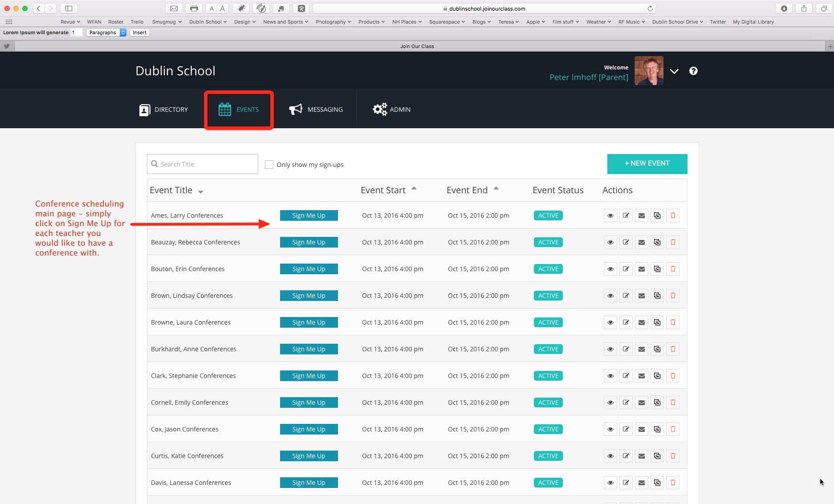Delete the Browne, Laura Conferences event
This screenshot has height=504, width=834.
point(673,322)
